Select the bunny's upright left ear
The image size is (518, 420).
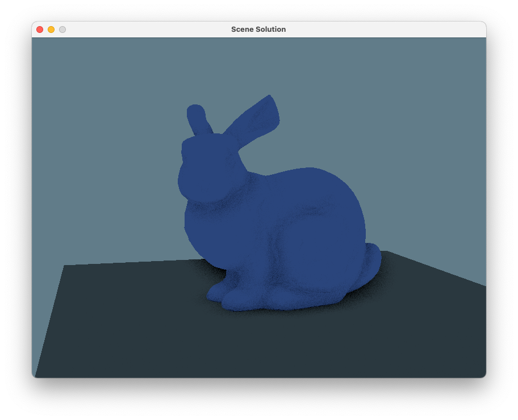[198, 119]
